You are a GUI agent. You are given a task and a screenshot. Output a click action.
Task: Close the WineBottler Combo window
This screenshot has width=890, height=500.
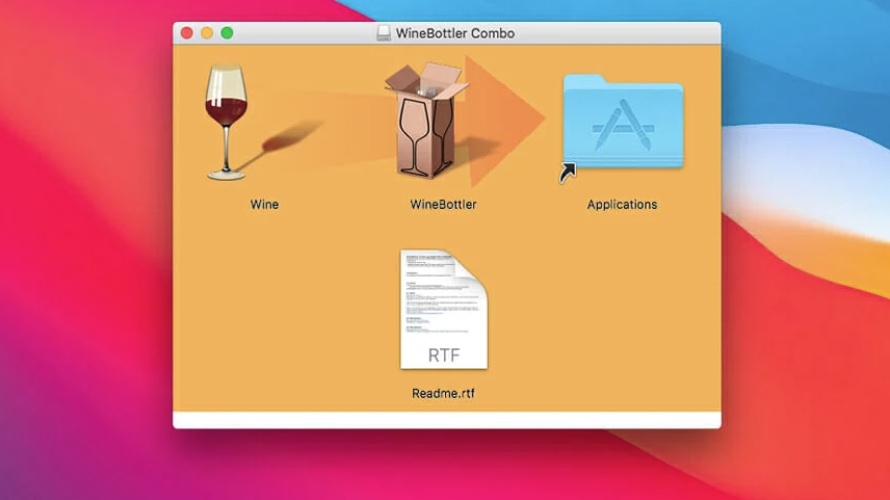(x=187, y=33)
